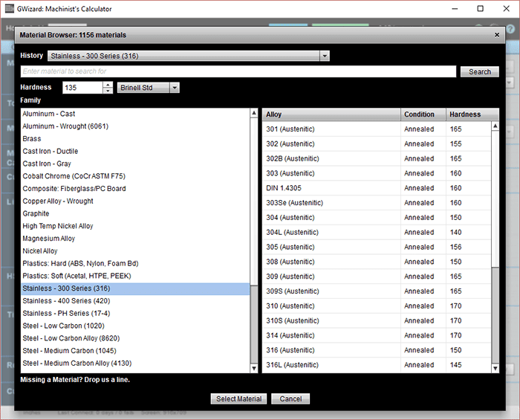Select alloy 316 (Austenitic)
This screenshot has width=520, height=420.
click(x=377, y=350)
